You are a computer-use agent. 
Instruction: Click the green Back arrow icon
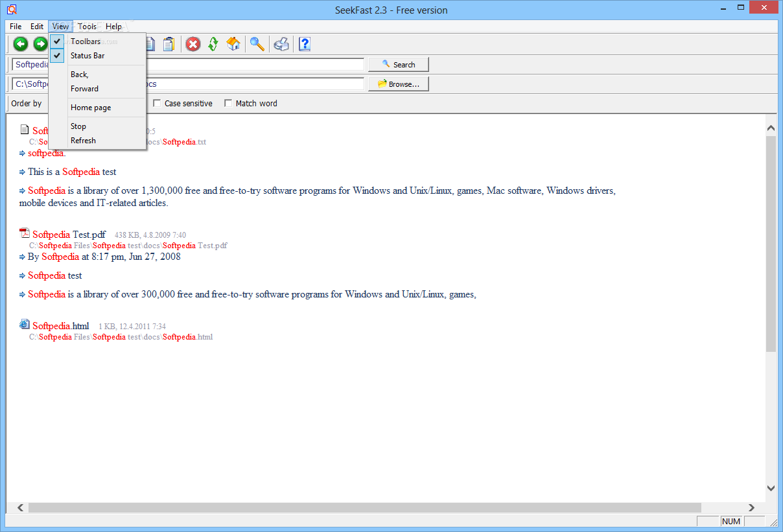click(21, 44)
